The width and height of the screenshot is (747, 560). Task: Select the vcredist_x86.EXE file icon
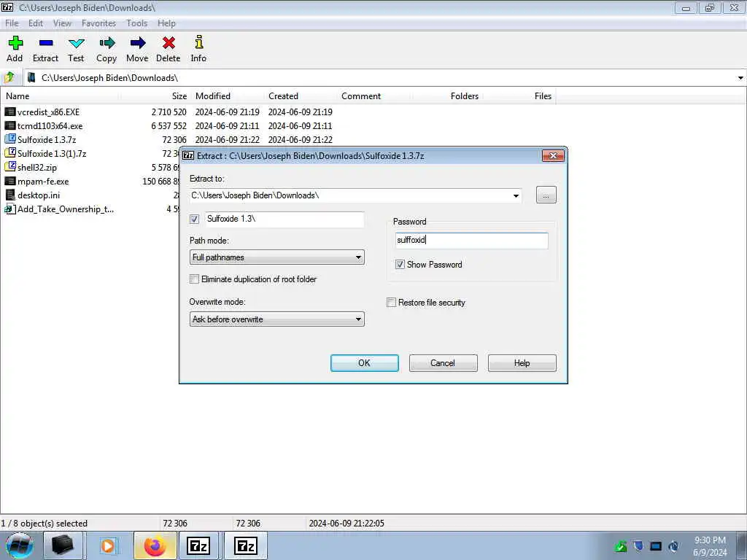[10, 112]
